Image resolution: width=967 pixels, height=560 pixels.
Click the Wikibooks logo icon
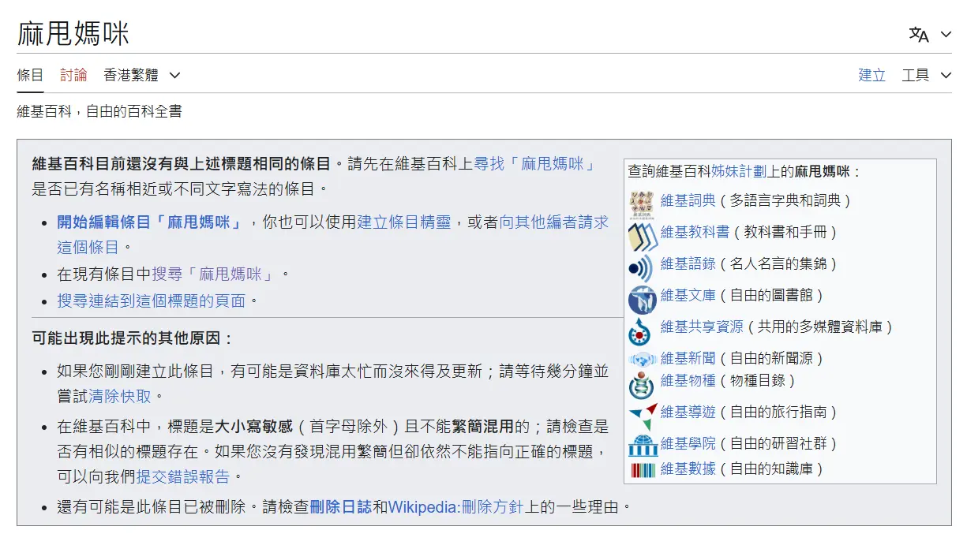pos(642,236)
